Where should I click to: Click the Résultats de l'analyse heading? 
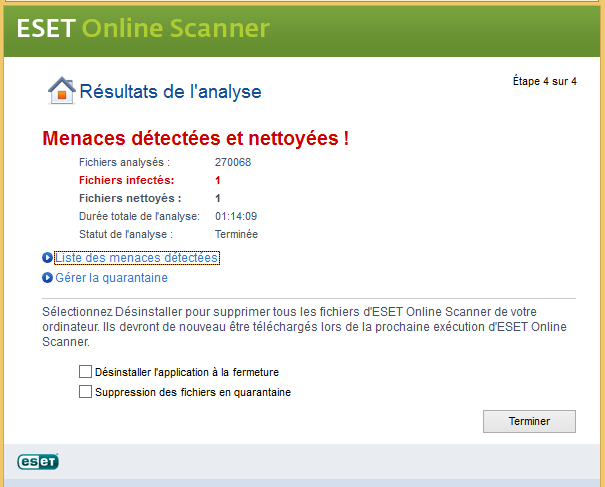(171, 92)
